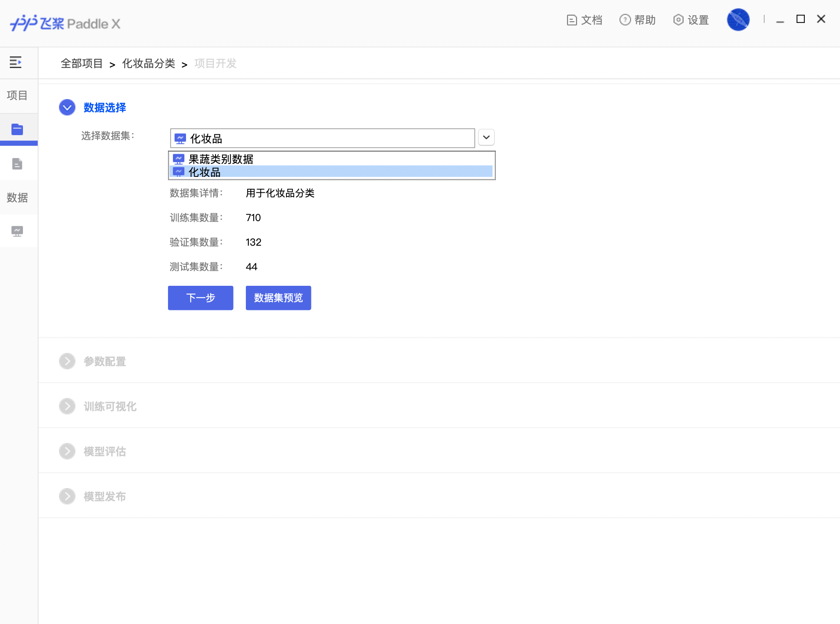Image resolution: width=840 pixels, height=624 pixels.
Task: Open the blue folder project icon
Action: click(x=17, y=129)
